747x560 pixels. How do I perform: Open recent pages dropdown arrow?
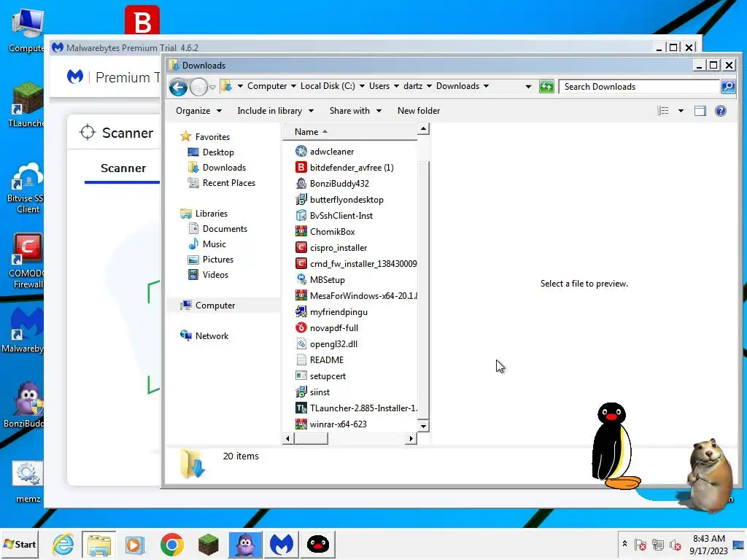(212, 87)
